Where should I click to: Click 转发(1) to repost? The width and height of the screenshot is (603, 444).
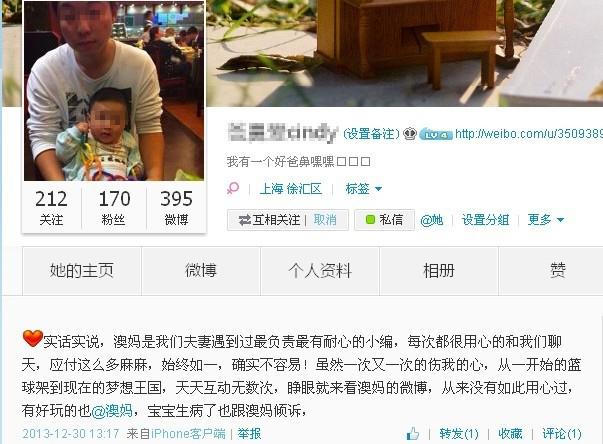coord(459,434)
